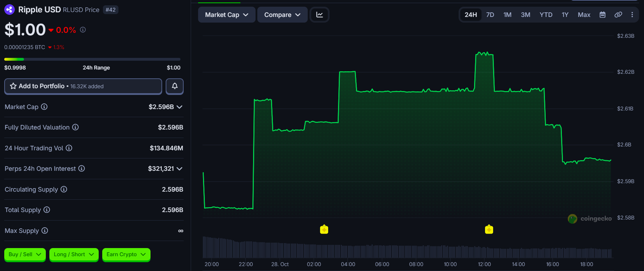
Task: Open the Market Cap chart dropdown
Action: click(227, 15)
